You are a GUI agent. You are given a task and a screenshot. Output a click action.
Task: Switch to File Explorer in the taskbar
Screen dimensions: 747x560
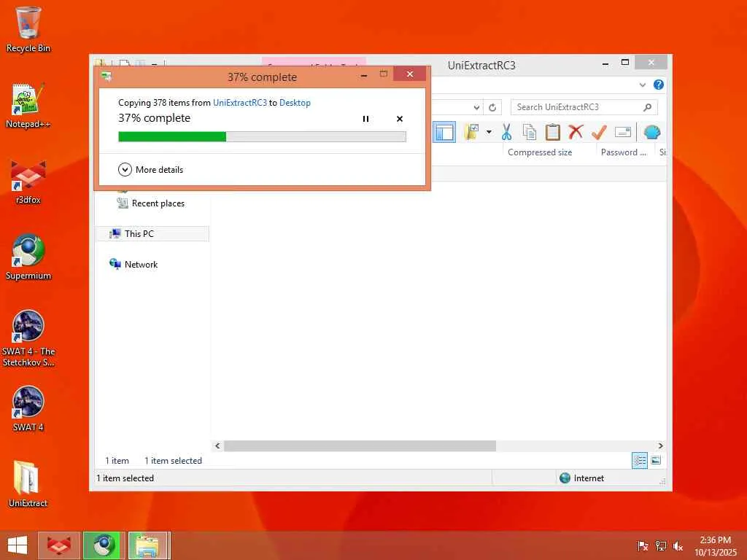[x=149, y=545]
